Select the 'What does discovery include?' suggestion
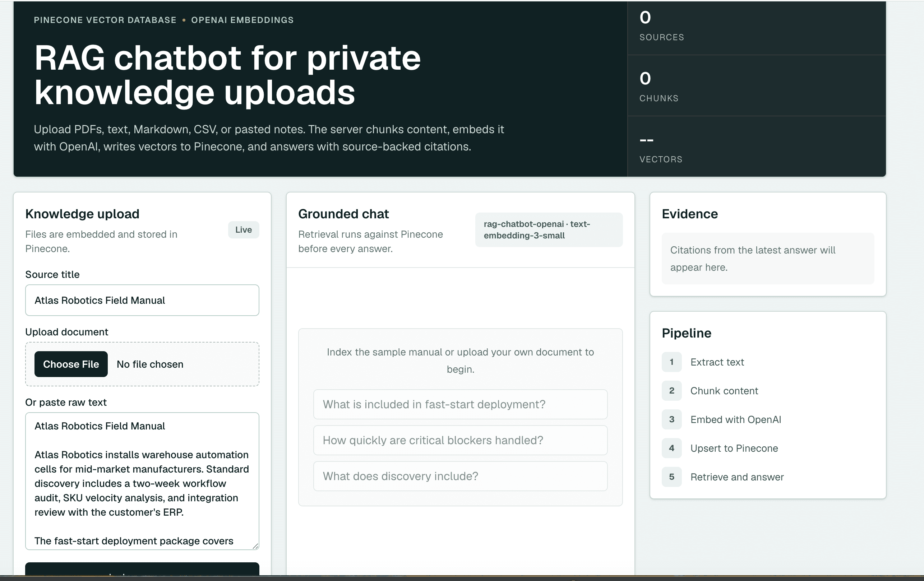This screenshot has width=924, height=581. [460, 476]
